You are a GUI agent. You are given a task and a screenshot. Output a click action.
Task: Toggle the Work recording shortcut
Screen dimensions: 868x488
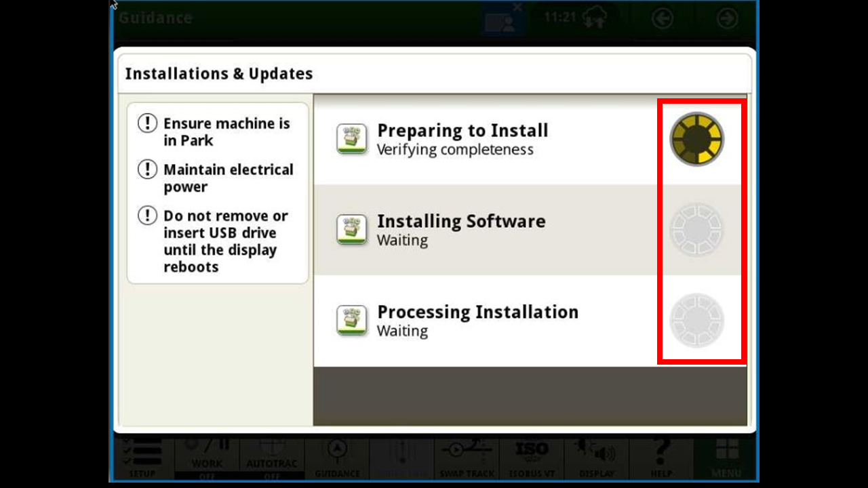[x=207, y=459]
